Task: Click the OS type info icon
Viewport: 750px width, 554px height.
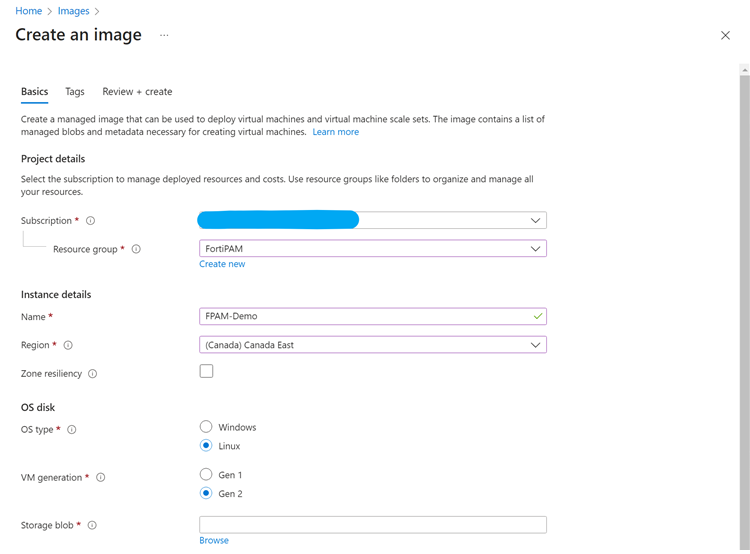Action: 71,430
